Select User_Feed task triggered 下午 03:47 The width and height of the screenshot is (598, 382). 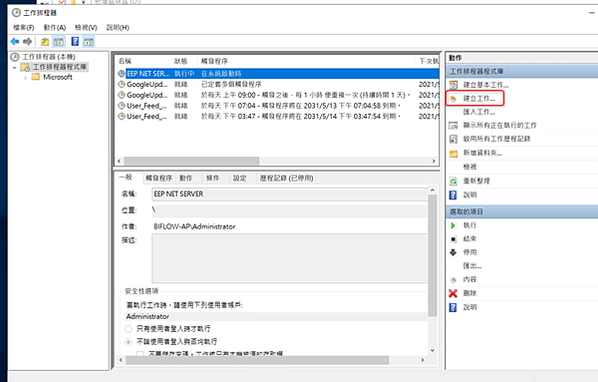278,116
